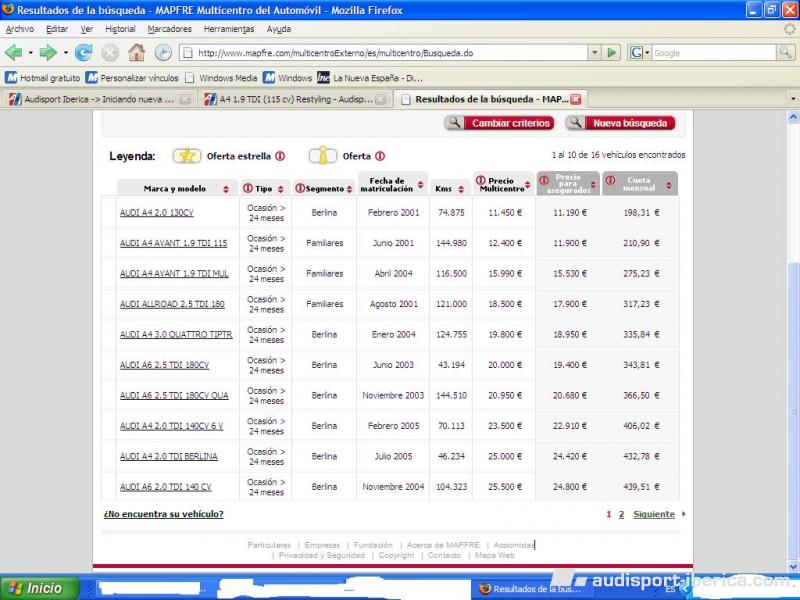Viewport: 800px width, 600px height.
Task: Click info icon next to Oferta estrella
Action: click(280, 156)
